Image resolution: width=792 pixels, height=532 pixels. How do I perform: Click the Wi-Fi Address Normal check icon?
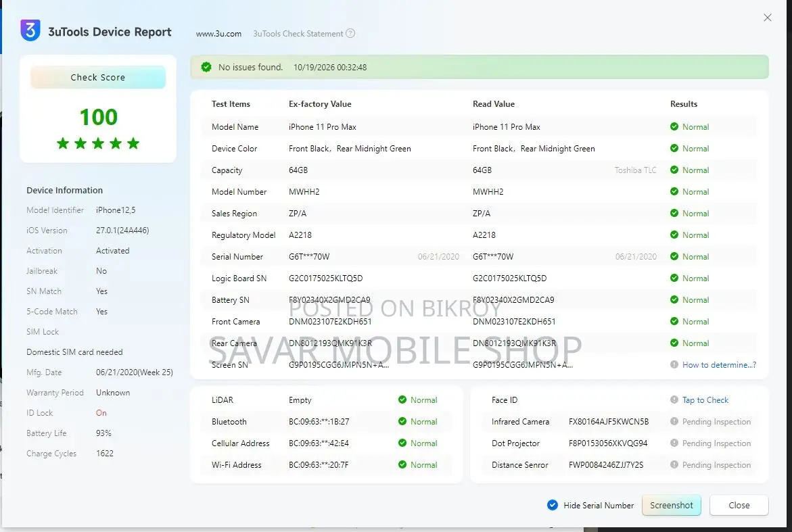402,465
